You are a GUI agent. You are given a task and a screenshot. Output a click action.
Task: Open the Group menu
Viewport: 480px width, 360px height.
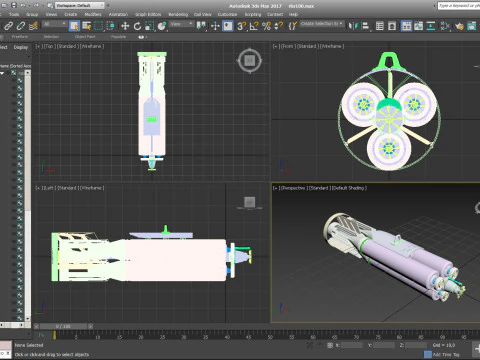(x=32, y=15)
